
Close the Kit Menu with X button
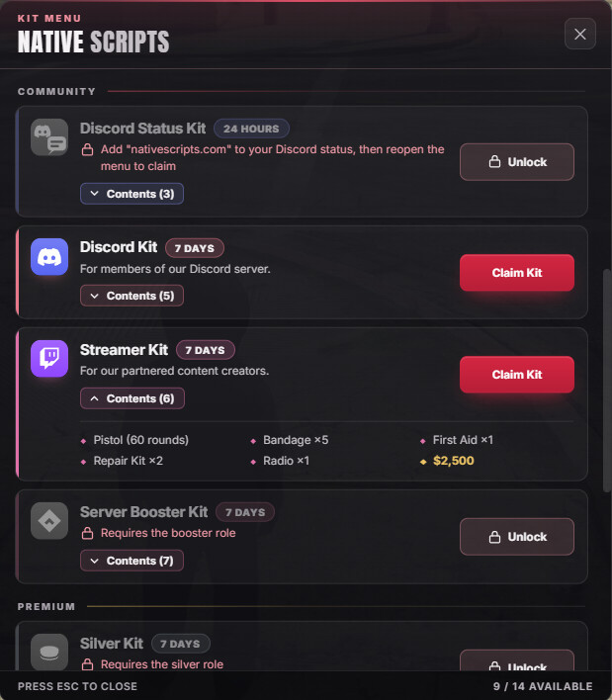[579, 34]
